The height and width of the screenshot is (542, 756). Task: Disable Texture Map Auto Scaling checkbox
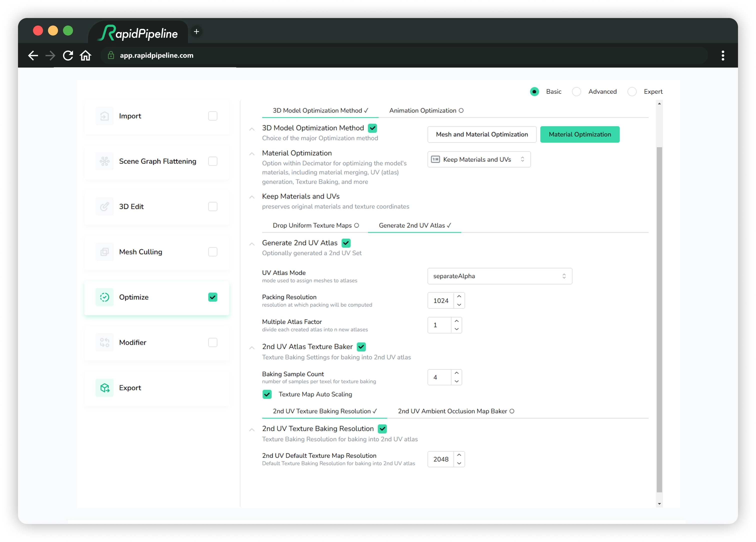pos(267,394)
